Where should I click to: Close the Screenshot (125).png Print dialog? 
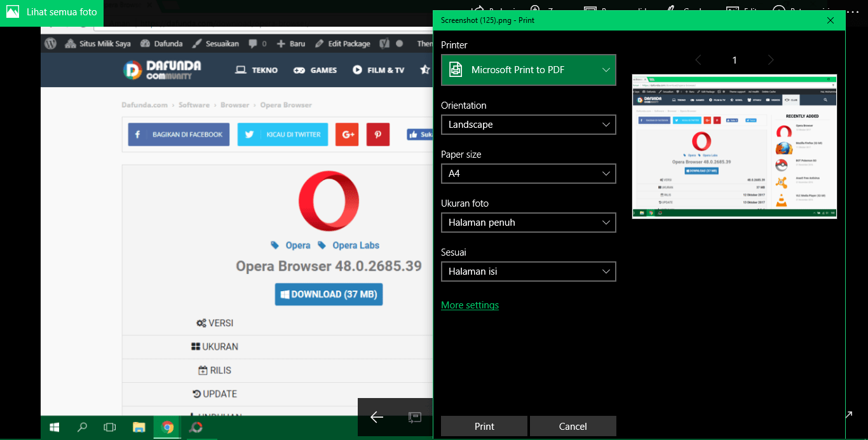(x=831, y=20)
